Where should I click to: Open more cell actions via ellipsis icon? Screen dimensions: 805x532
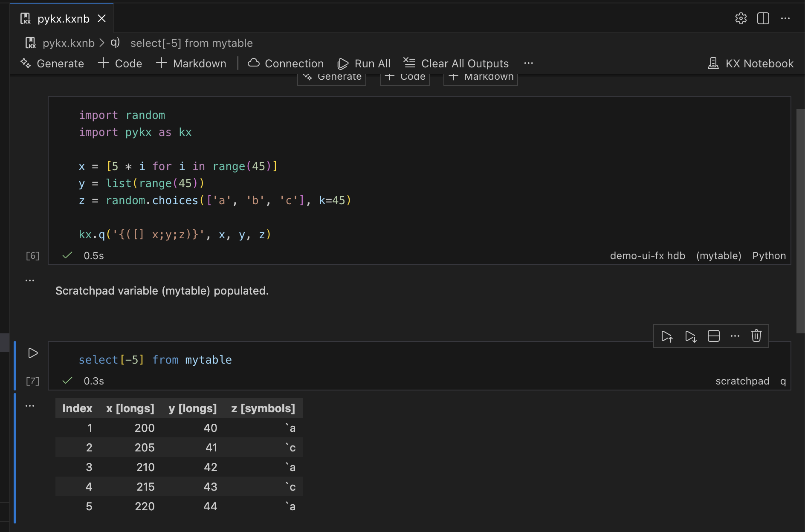click(735, 336)
